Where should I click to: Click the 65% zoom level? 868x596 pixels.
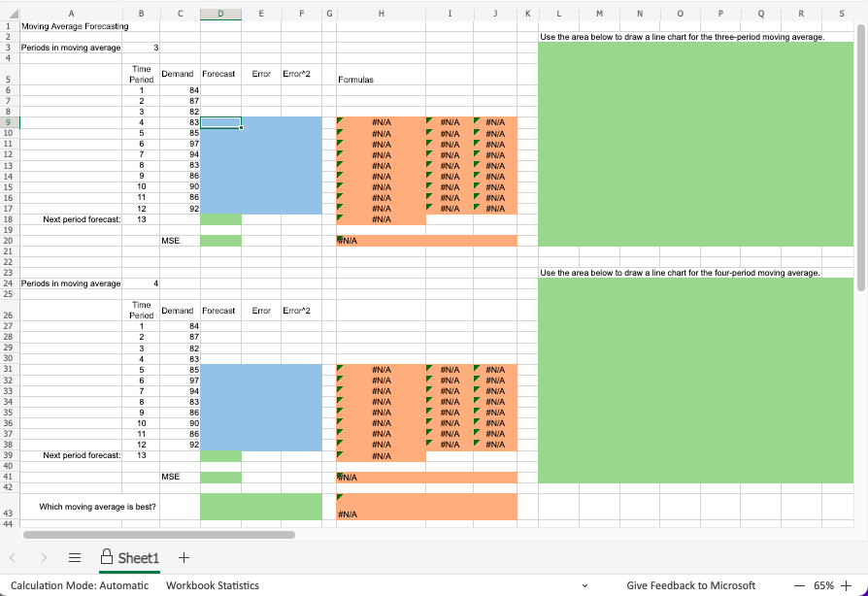(823, 585)
